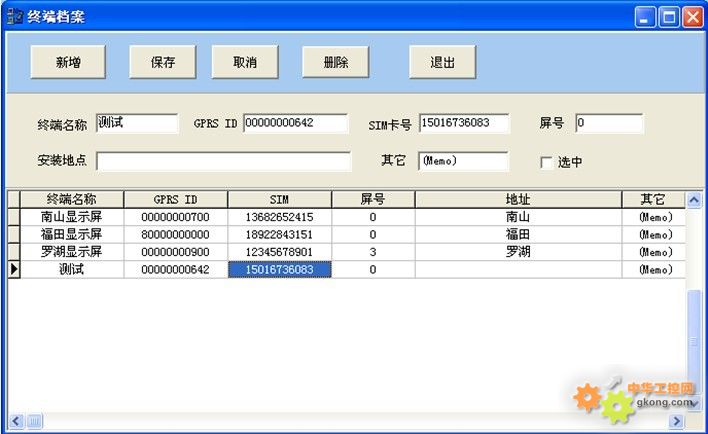Click the table scroll up arrow

tap(694, 199)
